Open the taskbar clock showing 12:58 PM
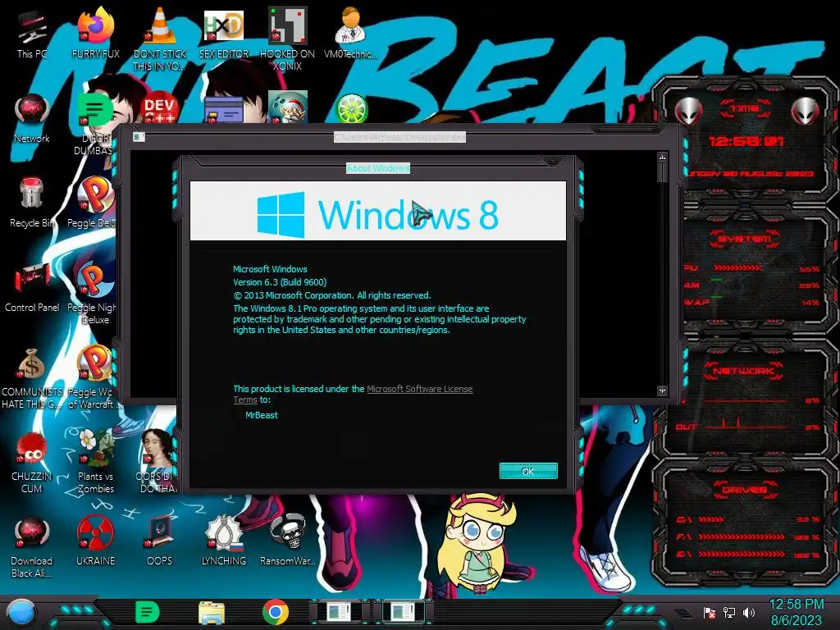This screenshot has width=840, height=630. pyautogui.click(x=796, y=612)
